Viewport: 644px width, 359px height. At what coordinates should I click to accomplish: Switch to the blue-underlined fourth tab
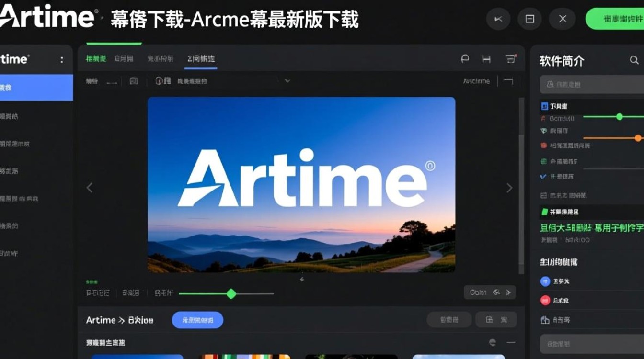[200, 58]
